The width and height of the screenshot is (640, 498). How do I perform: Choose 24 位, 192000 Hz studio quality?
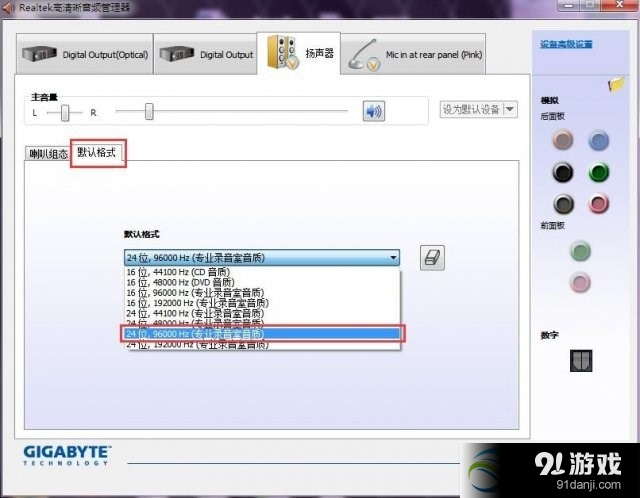point(262,345)
